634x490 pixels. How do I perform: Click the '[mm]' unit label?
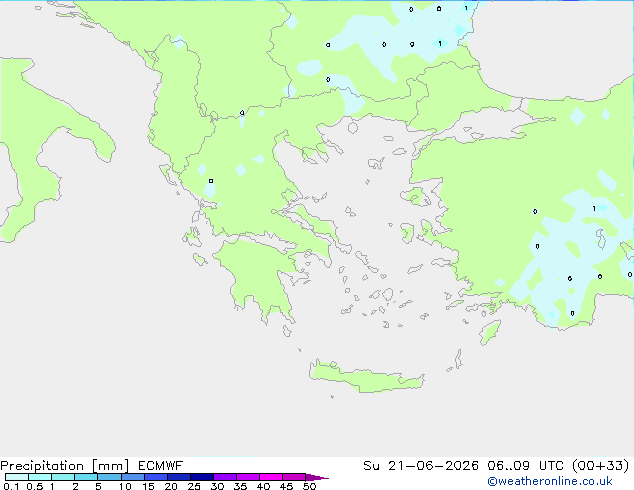click(x=110, y=466)
